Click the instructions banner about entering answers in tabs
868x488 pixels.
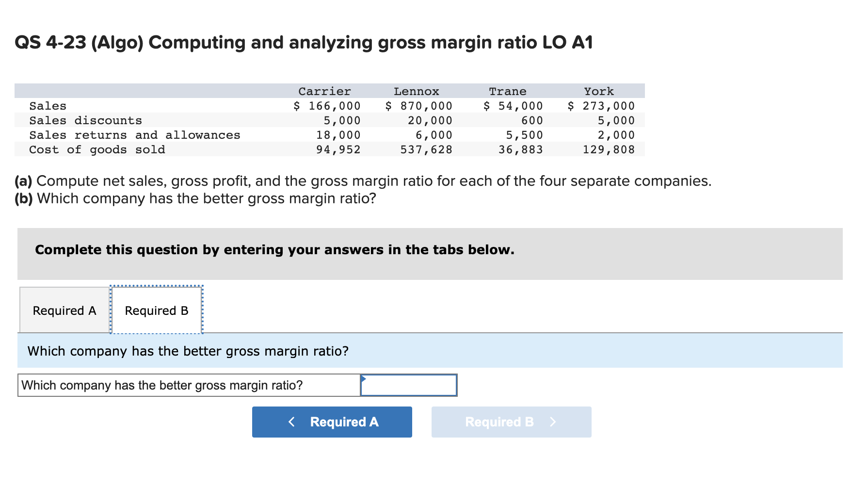[274, 250]
